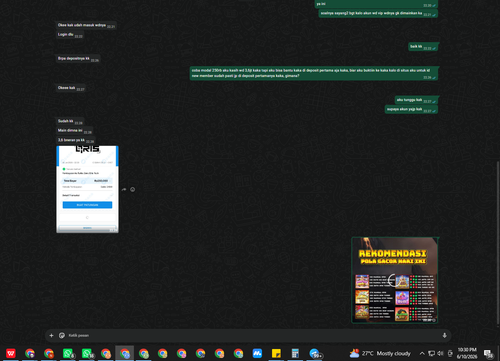Click the "Sudah kk" message

click(70, 121)
